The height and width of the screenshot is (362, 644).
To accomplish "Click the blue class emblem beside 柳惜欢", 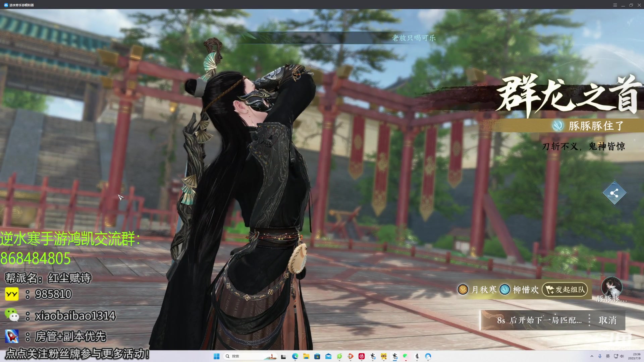I will point(505,289).
